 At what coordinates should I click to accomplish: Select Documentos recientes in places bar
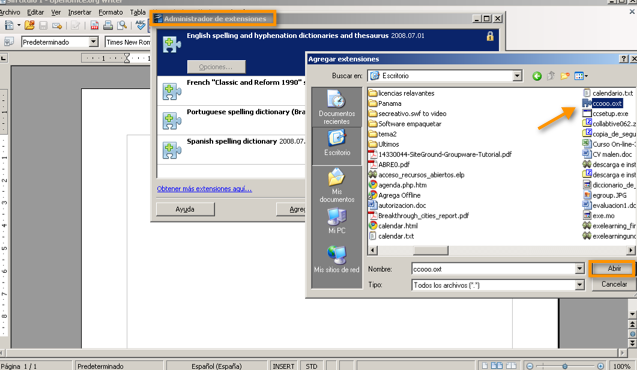336,107
